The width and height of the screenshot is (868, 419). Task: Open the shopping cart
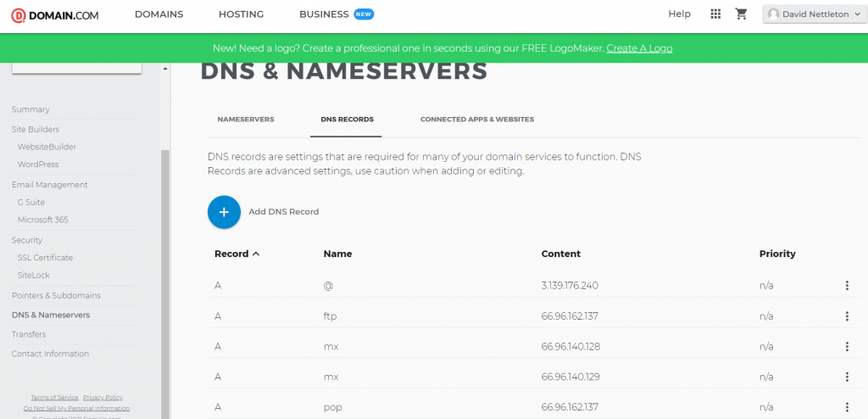741,14
